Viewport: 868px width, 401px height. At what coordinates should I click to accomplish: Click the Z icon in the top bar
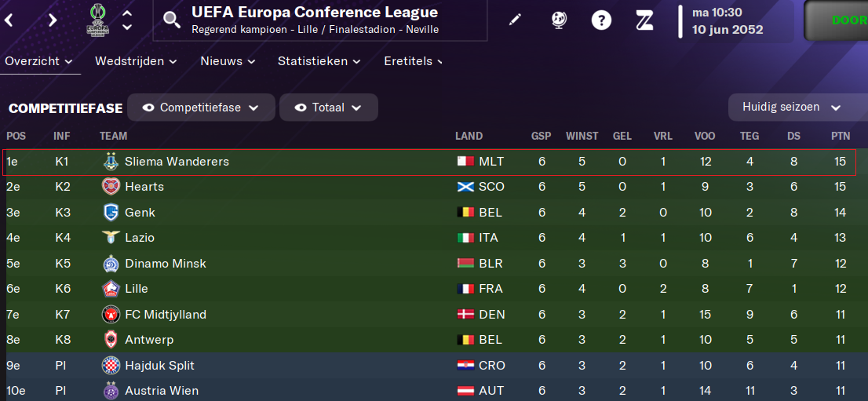[x=644, y=20]
